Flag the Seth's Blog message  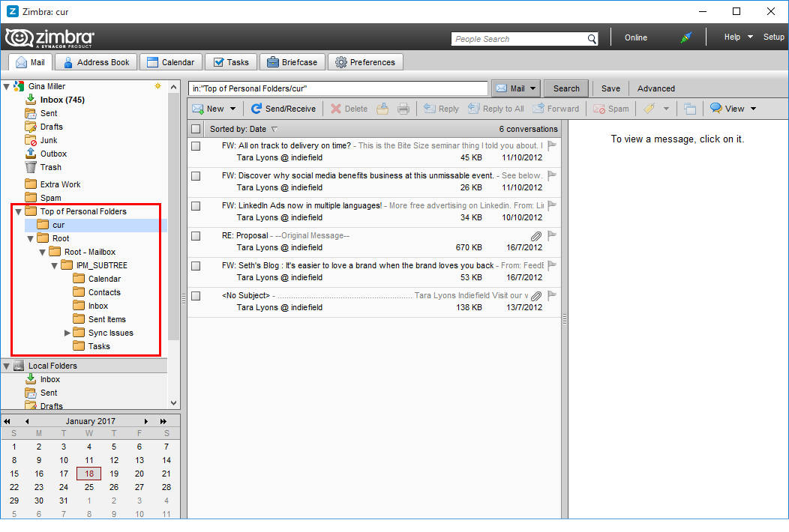pyautogui.click(x=552, y=265)
